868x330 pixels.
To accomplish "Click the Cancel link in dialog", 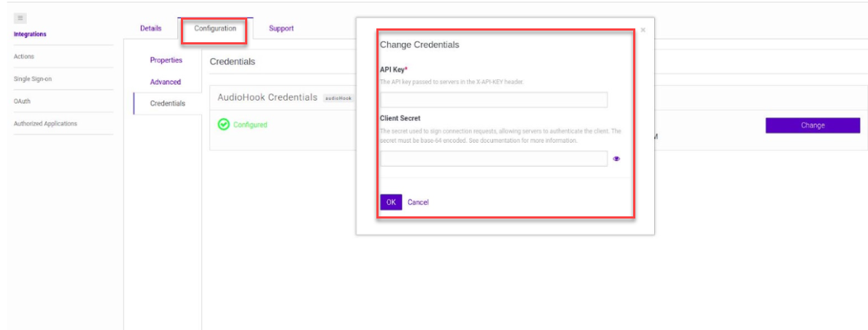I will coord(418,202).
